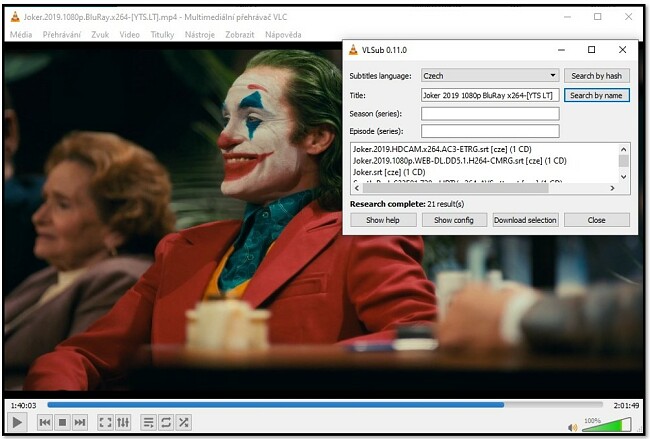The width and height of the screenshot is (650, 439).
Task: Open the extended settings equalizer icon
Action: pos(123,422)
